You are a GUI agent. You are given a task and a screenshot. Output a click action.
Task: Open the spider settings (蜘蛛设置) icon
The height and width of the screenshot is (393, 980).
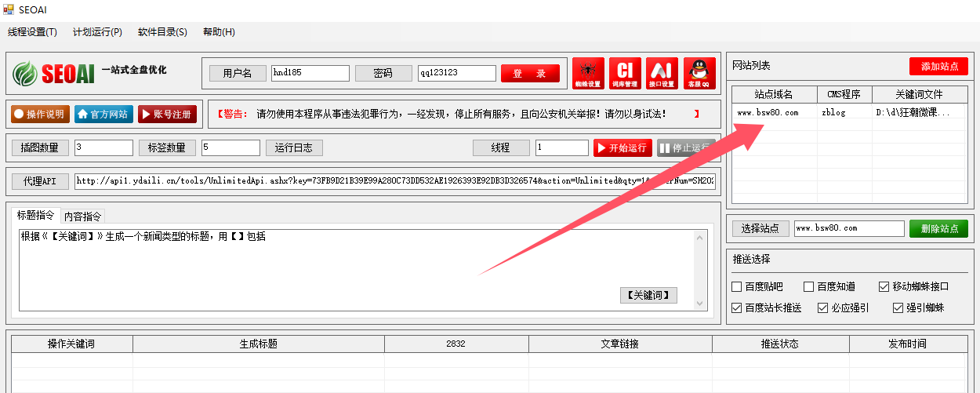click(x=589, y=74)
